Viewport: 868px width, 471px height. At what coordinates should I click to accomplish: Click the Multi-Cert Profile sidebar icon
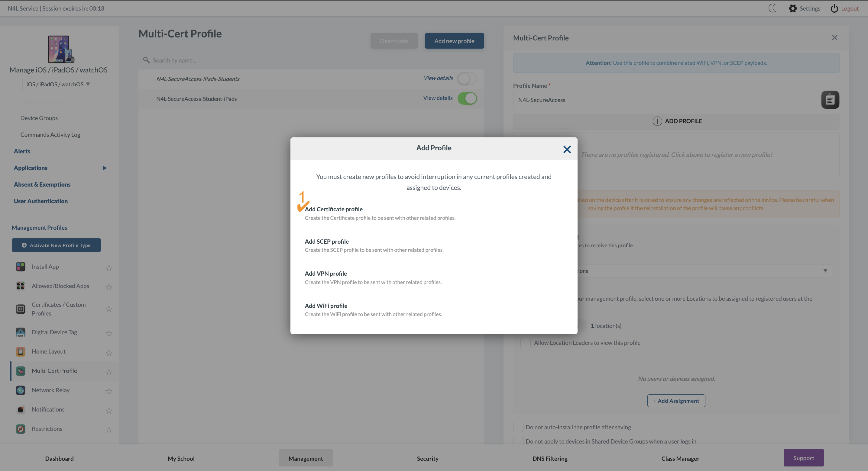coord(21,371)
